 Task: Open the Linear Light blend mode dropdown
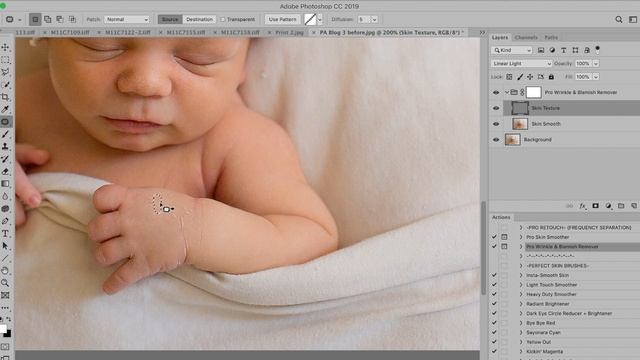click(521, 64)
